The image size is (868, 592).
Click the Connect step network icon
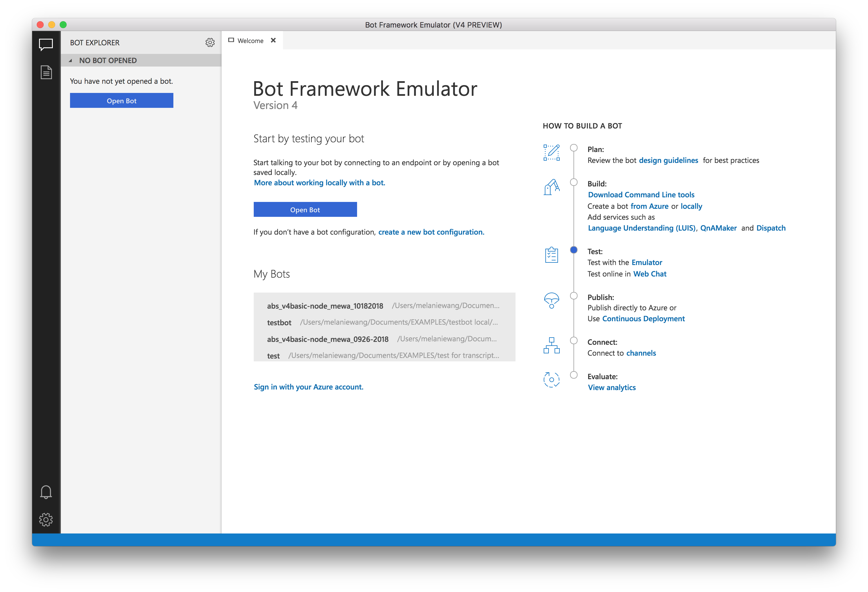(x=551, y=345)
